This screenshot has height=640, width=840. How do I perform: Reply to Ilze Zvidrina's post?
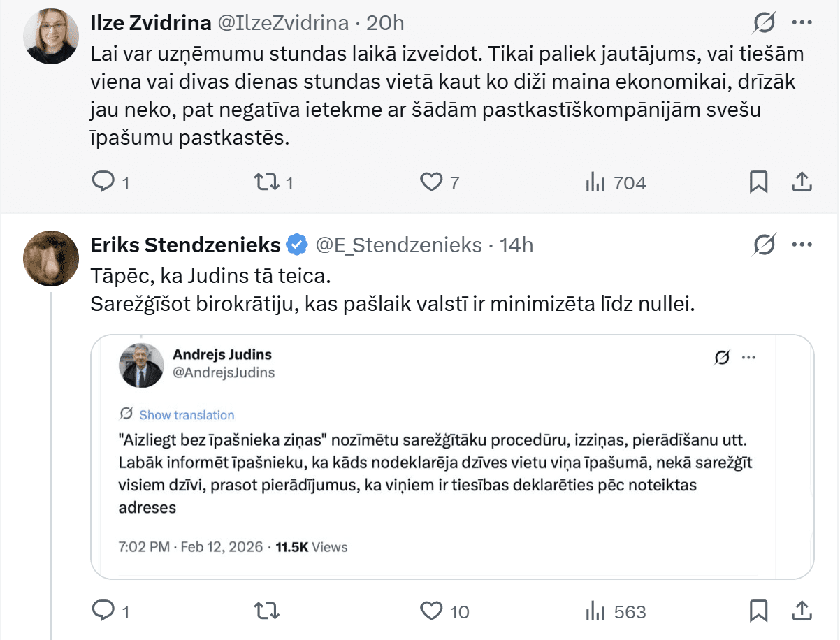[x=103, y=183]
